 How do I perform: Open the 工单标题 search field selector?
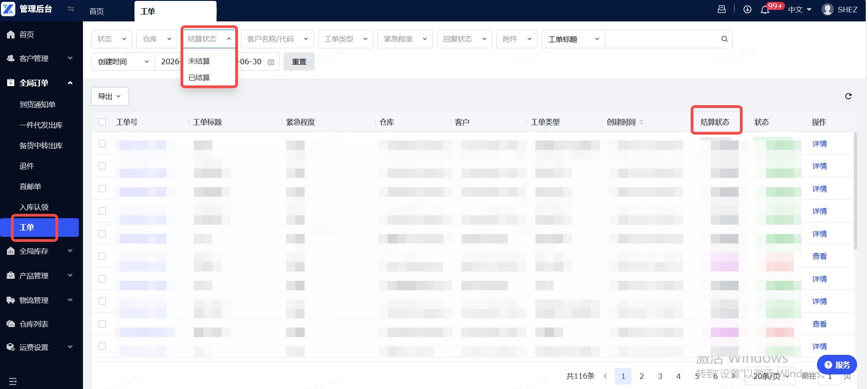click(573, 39)
